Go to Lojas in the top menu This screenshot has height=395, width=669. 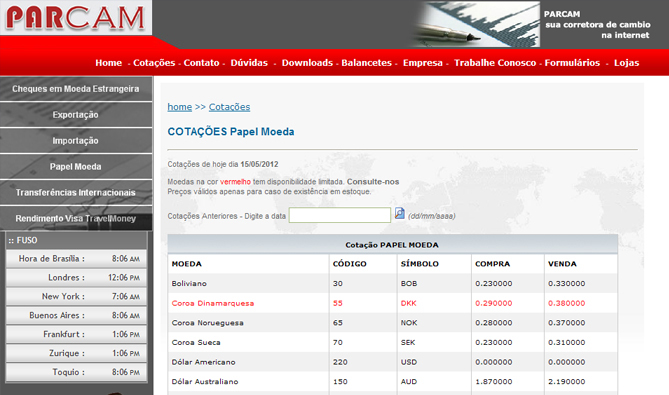(626, 63)
